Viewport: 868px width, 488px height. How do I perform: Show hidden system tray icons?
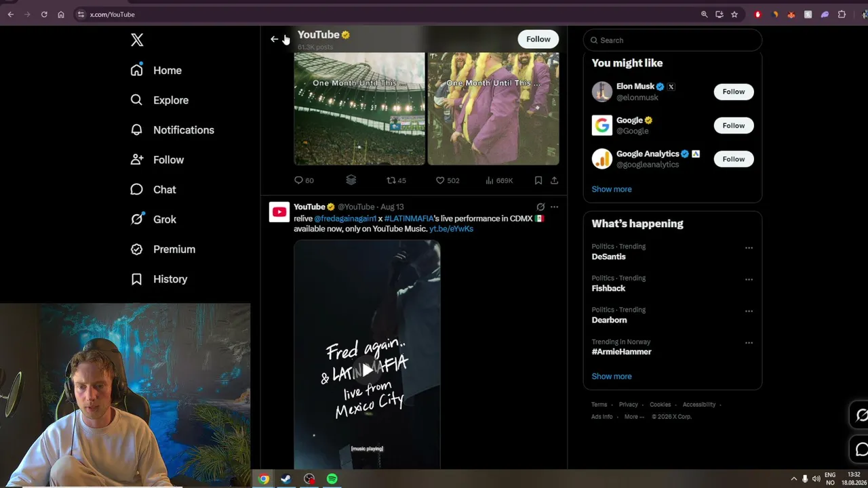coord(794,479)
